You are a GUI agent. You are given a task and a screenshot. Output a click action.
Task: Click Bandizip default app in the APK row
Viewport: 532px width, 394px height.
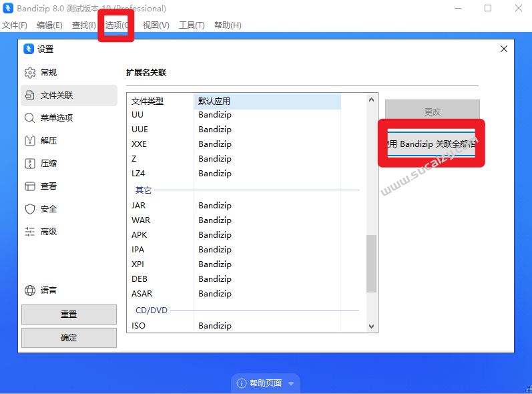point(215,235)
